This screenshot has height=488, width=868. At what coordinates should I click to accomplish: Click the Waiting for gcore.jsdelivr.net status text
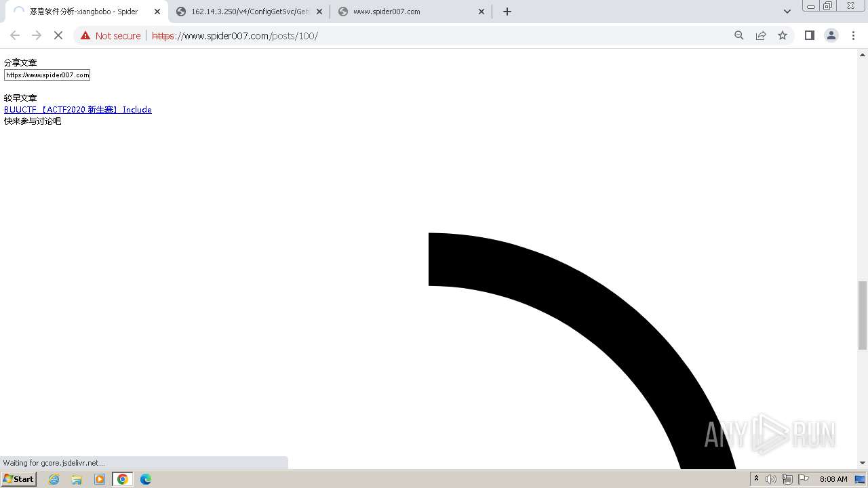(54, 463)
